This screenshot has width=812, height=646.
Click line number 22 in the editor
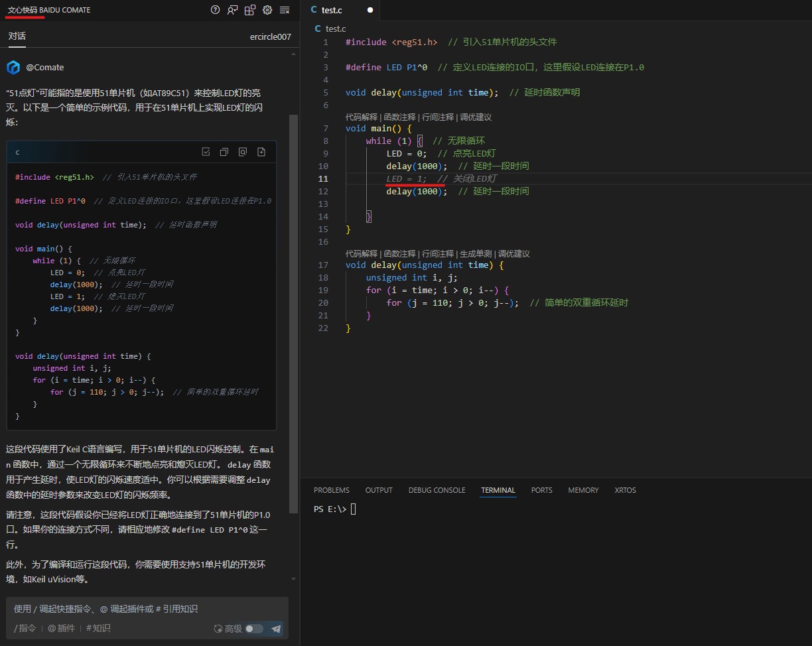[x=323, y=328]
